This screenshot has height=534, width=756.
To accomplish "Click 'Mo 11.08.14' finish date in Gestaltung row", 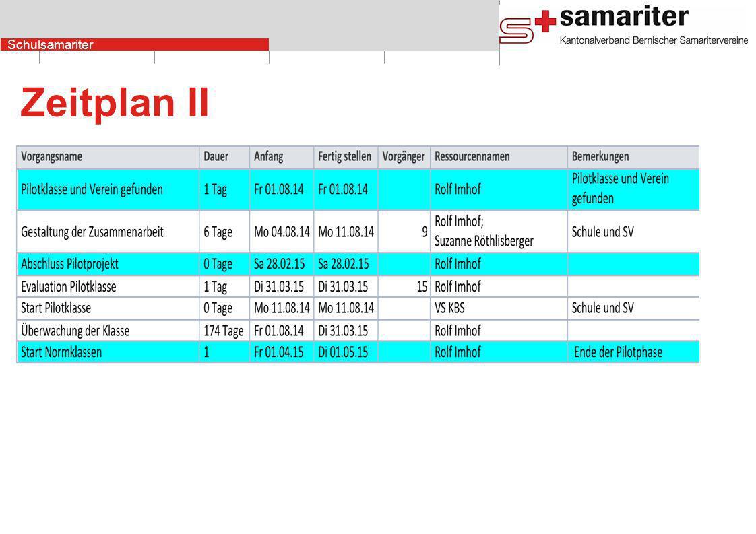I will [346, 232].
